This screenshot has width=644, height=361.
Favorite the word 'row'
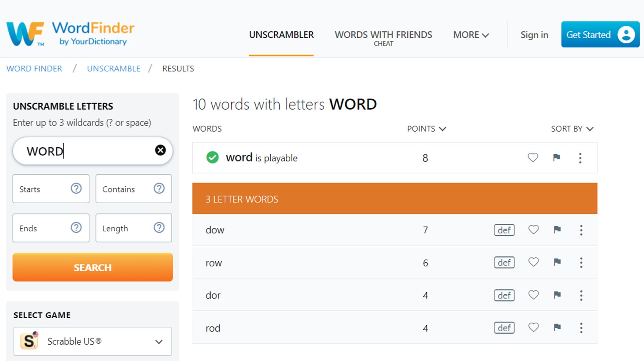534,262
